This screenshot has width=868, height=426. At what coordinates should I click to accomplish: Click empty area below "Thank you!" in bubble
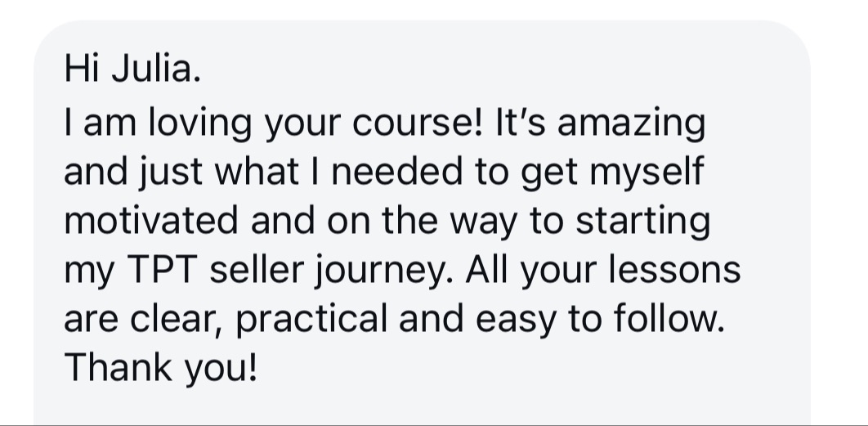point(421,407)
